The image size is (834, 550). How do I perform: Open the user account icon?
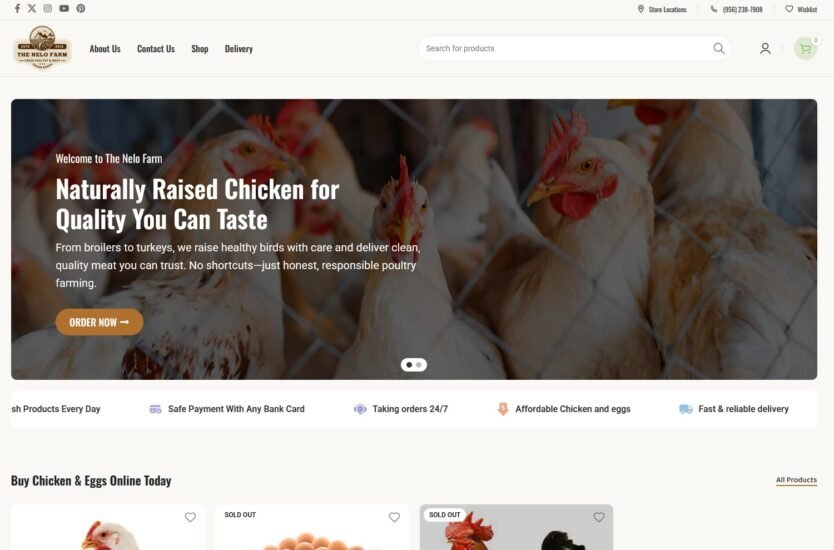765,48
